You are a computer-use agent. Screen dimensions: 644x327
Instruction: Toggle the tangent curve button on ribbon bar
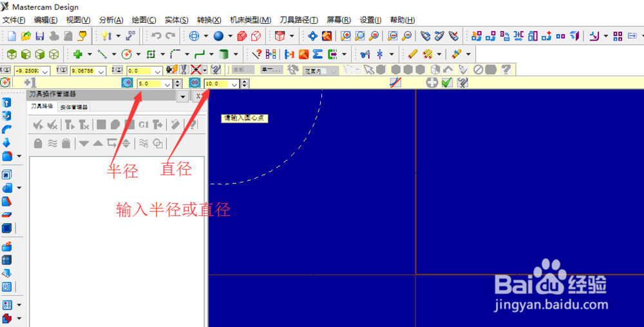pos(395,83)
